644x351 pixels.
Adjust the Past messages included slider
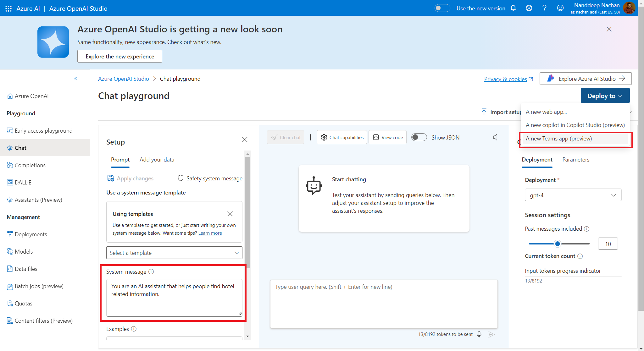coord(558,244)
